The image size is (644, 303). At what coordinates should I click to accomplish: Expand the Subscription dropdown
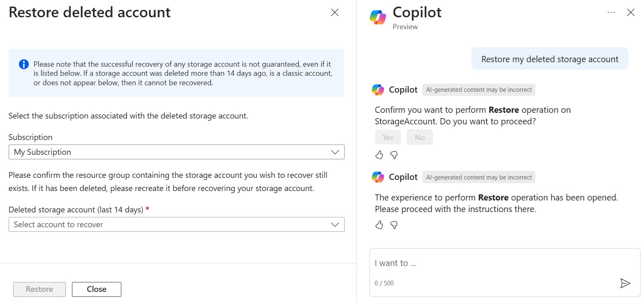(x=176, y=152)
